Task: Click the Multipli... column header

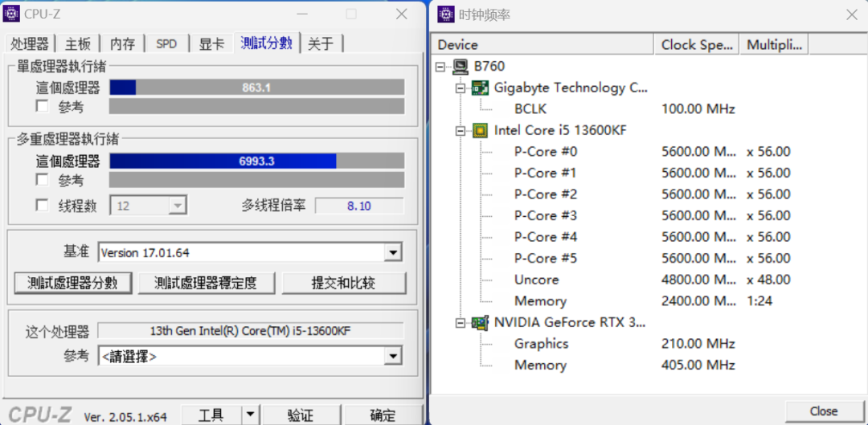Action: (x=774, y=45)
